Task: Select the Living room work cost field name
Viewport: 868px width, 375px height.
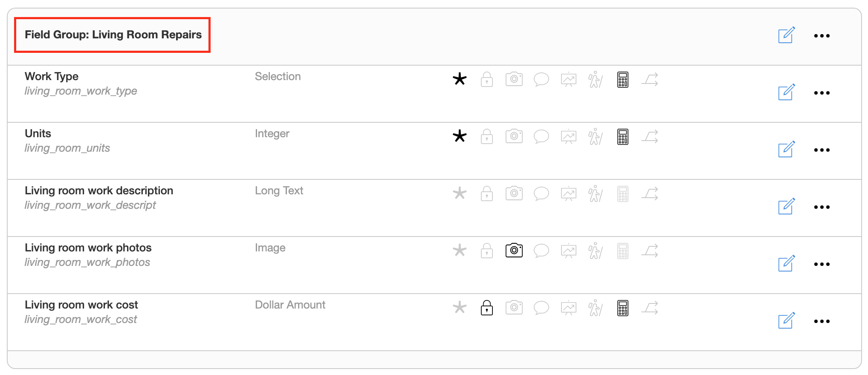Action: [x=81, y=305]
